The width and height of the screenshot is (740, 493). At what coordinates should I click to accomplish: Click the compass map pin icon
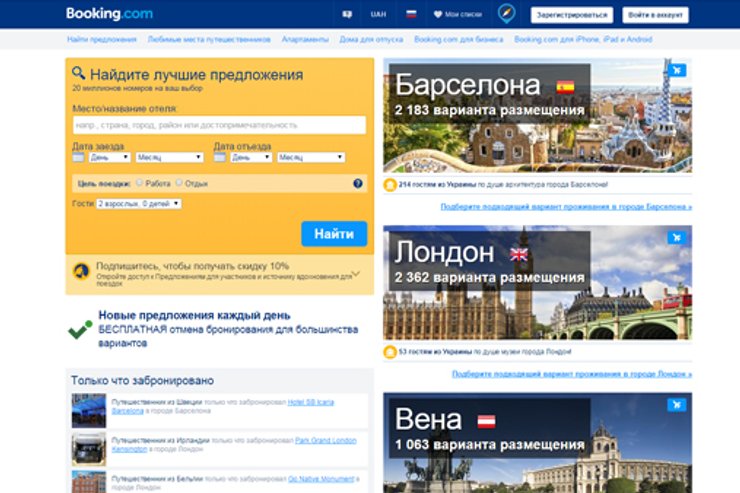(506, 14)
